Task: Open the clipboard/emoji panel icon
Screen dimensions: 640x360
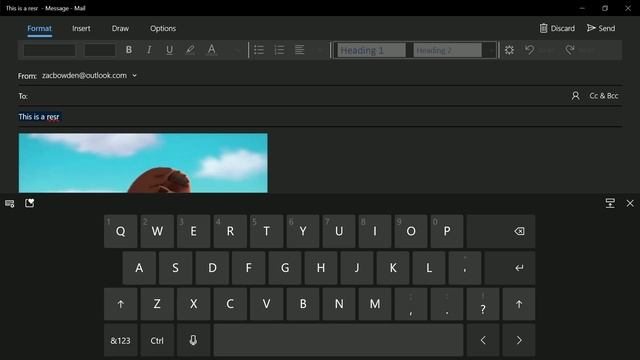Action: tap(29, 203)
